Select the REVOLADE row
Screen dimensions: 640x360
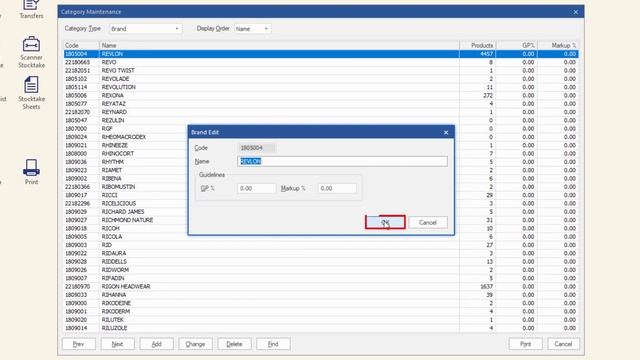[321, 79]
